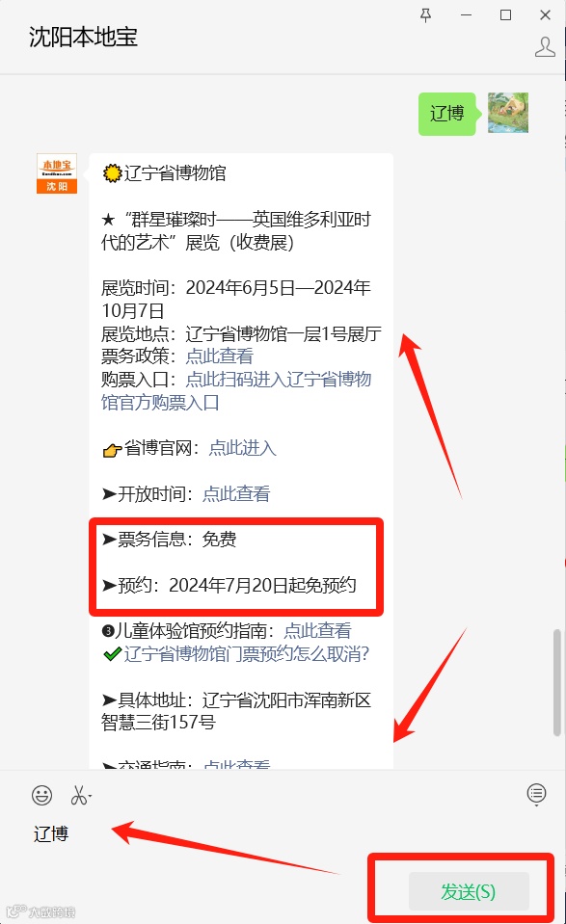Minimize the chat window

[x=467, y=15]
